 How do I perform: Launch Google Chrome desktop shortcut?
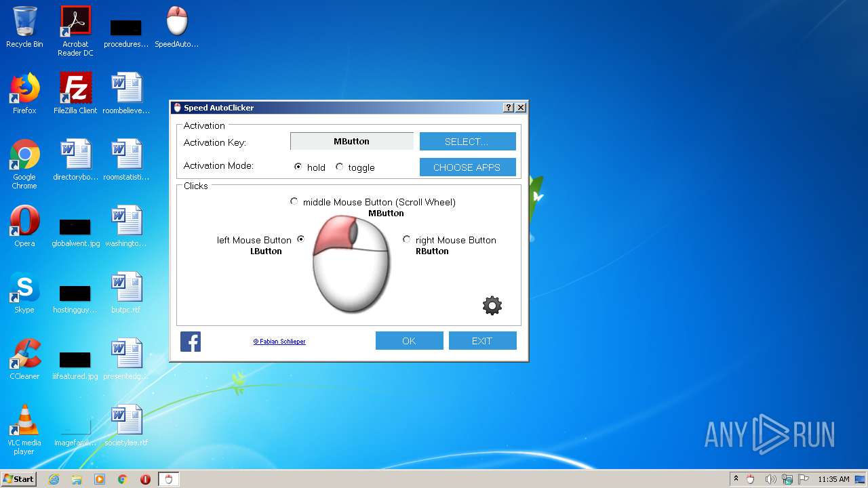[x=24, y=164]
